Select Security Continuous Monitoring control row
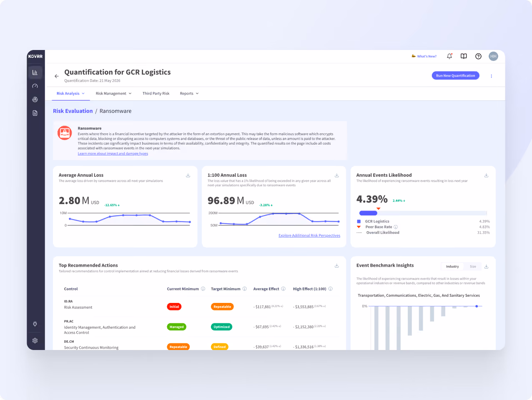Screen dimensions: 532x400 (x=199, y=345)
